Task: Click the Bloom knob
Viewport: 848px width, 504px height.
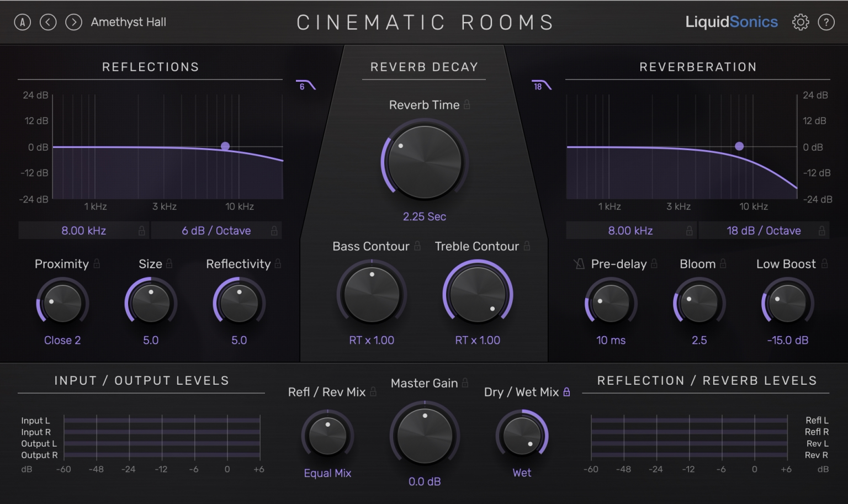Action: click(699, 303)
